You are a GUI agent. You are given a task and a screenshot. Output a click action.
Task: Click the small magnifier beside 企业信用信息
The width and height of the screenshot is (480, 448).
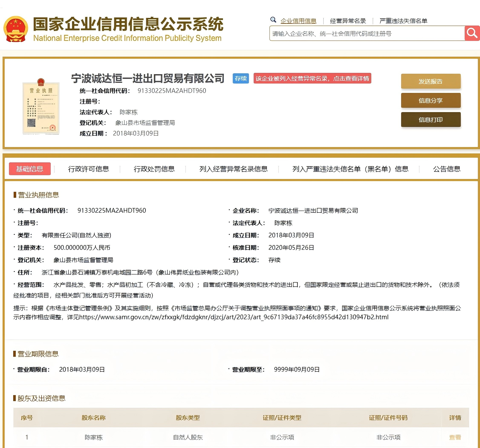point(273,20)
